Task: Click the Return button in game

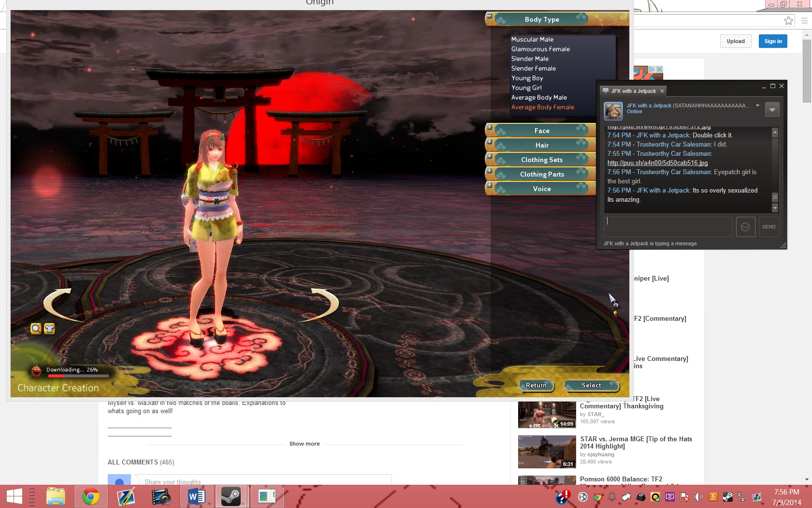Action: (536, 385)
